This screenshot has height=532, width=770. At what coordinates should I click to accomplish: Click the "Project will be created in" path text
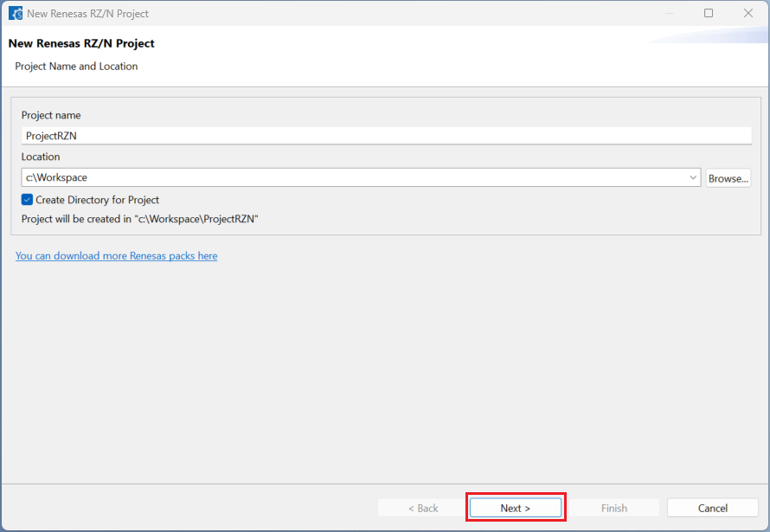140,219
